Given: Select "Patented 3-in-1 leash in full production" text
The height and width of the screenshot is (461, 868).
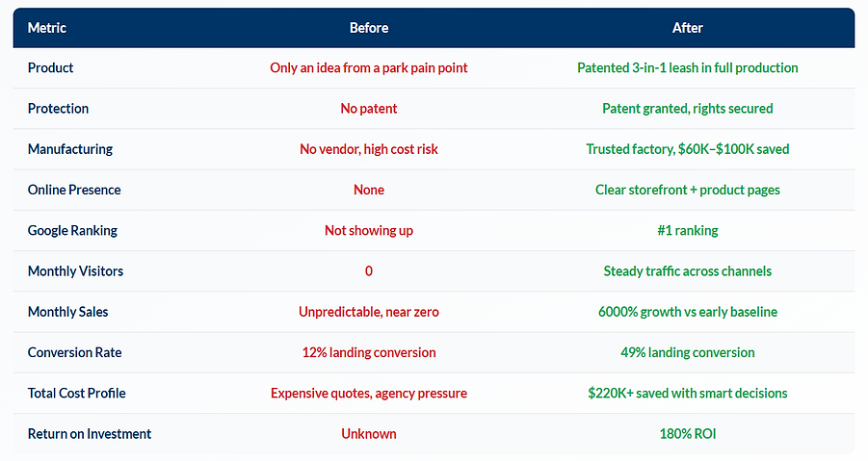Looking at the screenshot, I should 687,68.
